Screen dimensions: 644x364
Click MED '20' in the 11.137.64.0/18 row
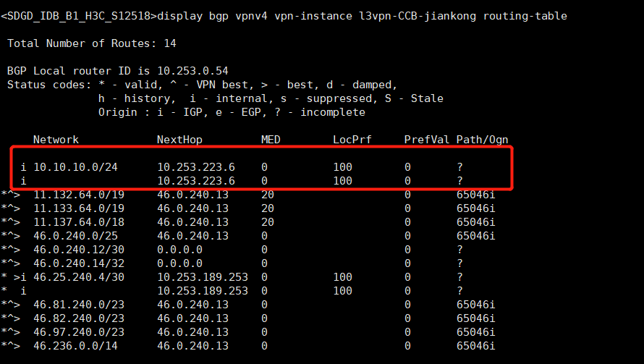pos(268,222)
